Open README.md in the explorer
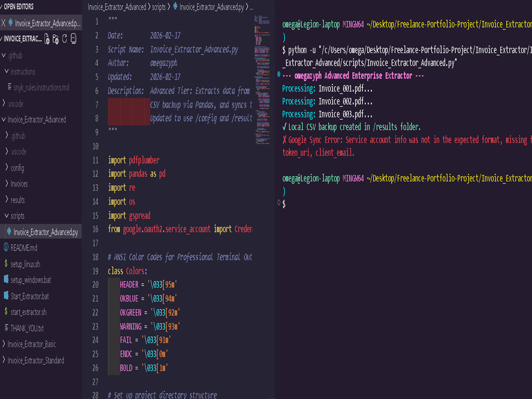 24,248
